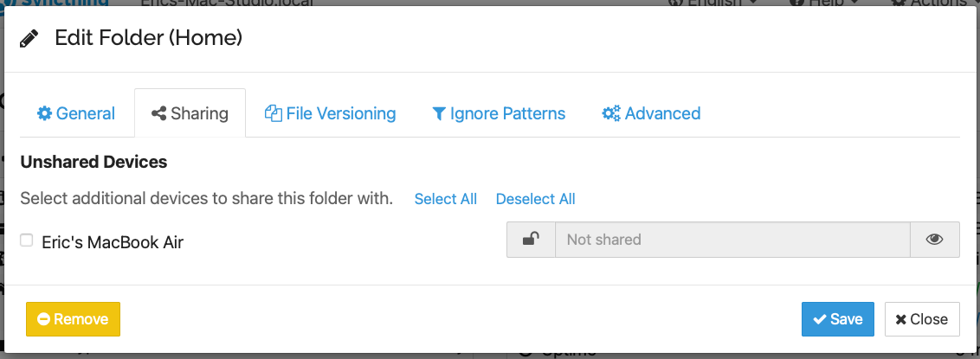Click the Eric's MacBook Air device label
Screen dimensions: 980x359
[113, 241]
